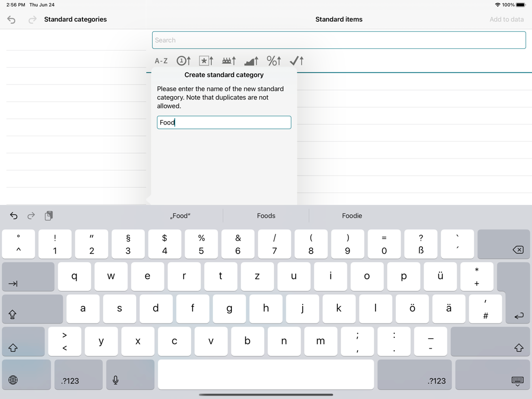The width and height of the screenshot is (532, 399).
Task: Tap the Wi-Fi status indicator
Action: pos(498,5)
